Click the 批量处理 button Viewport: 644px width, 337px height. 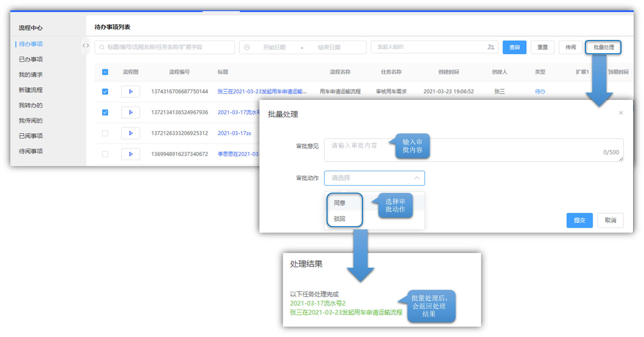[x=603, y=47]
